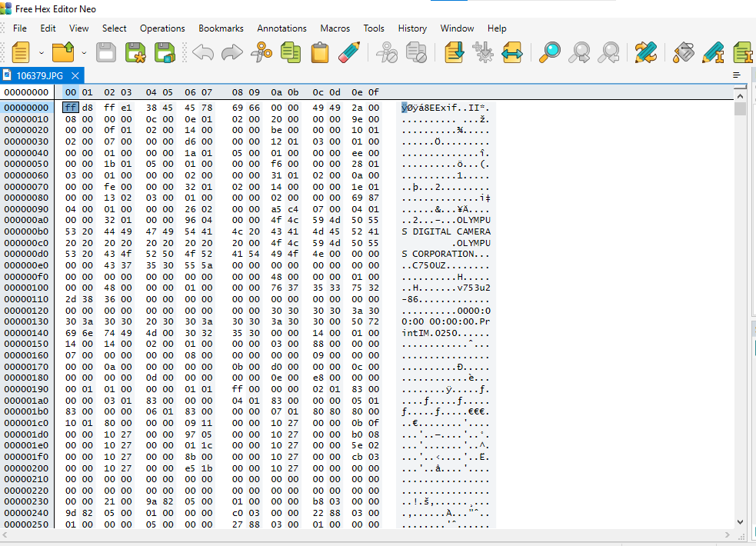756x546 pixels.
Task: Close the 106379.JPG tab
Action: pos(75,75)
